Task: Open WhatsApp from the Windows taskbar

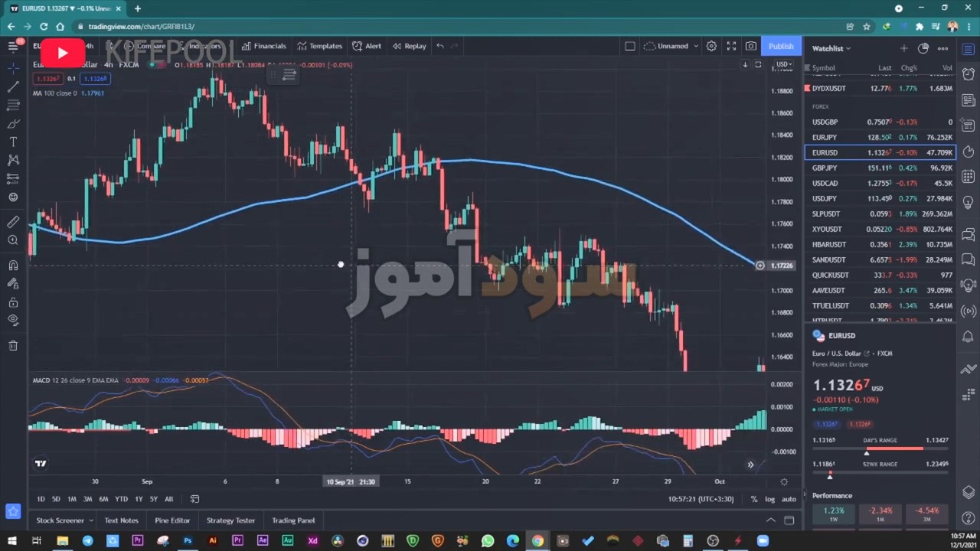Action: point(488,541)
